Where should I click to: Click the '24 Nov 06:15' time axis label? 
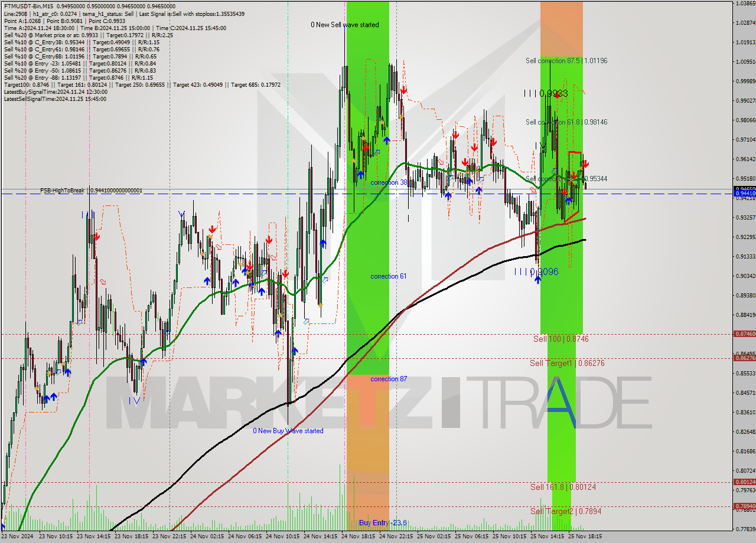(245, 537)
